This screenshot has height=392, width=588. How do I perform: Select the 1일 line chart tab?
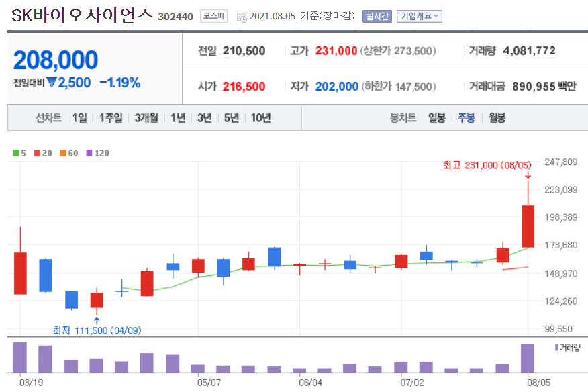coord(79,118)
